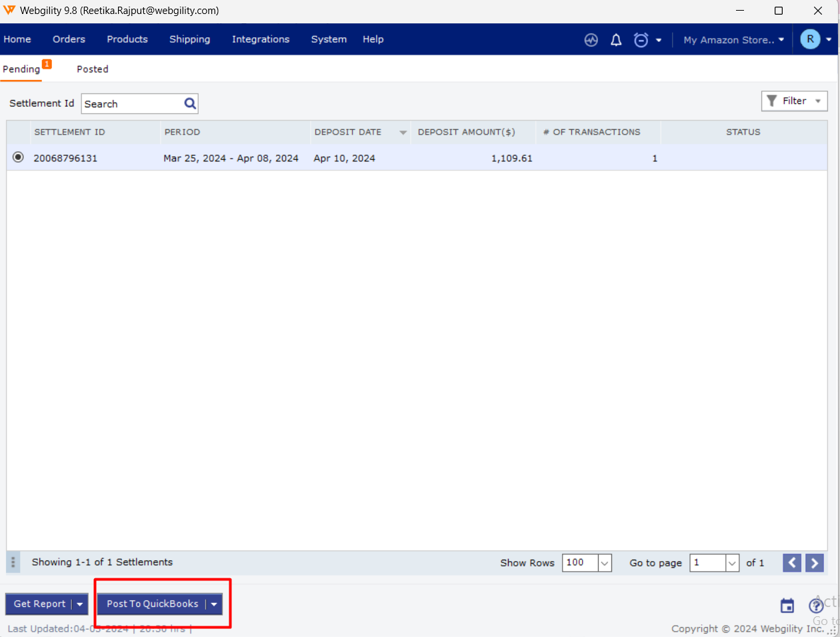
Task: Open the Show Rows 100 combo box
Action: coord(587,563)
